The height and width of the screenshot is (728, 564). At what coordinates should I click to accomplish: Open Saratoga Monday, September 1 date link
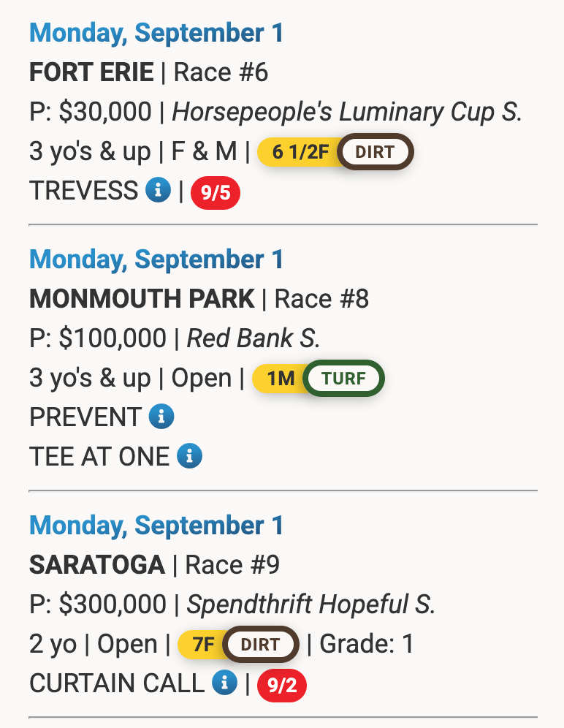click(156, 526)
